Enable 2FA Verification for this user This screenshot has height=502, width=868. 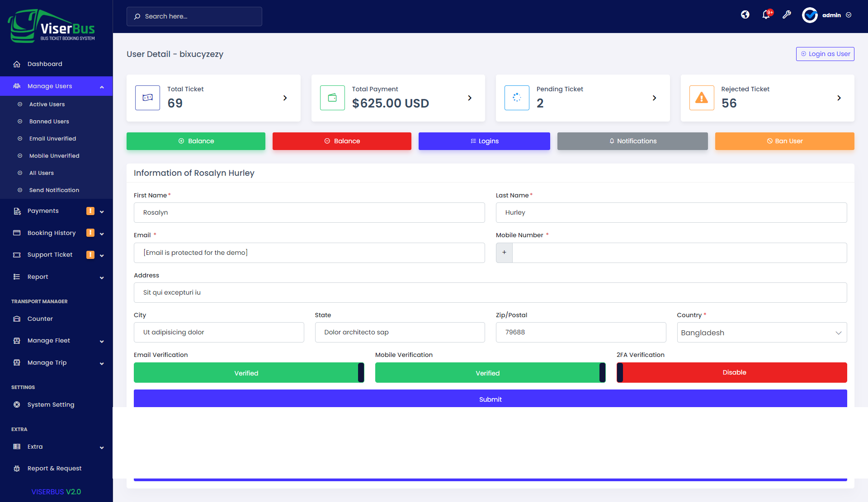click(x=734, y=372)
